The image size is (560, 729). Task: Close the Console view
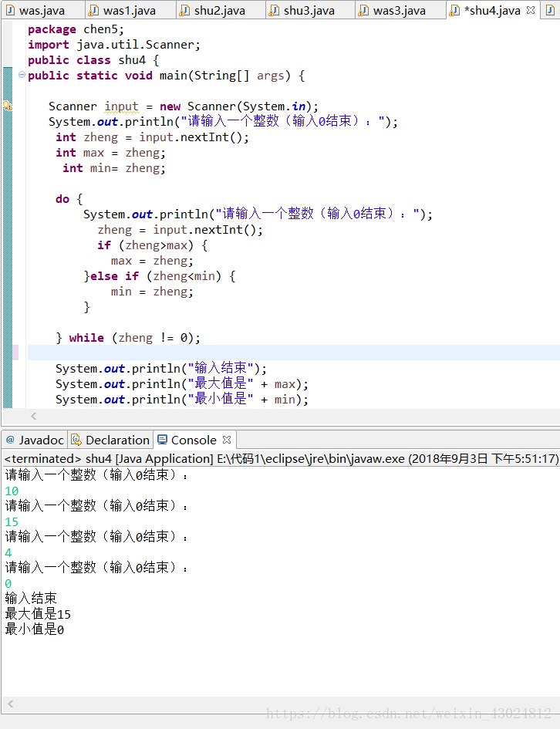click(227, 440)
